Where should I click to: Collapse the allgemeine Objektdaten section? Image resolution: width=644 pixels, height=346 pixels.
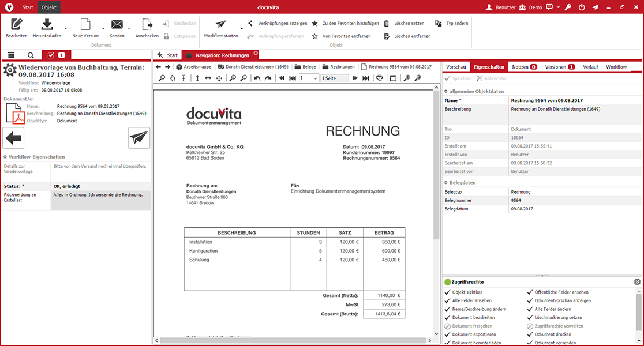point(446,92)
